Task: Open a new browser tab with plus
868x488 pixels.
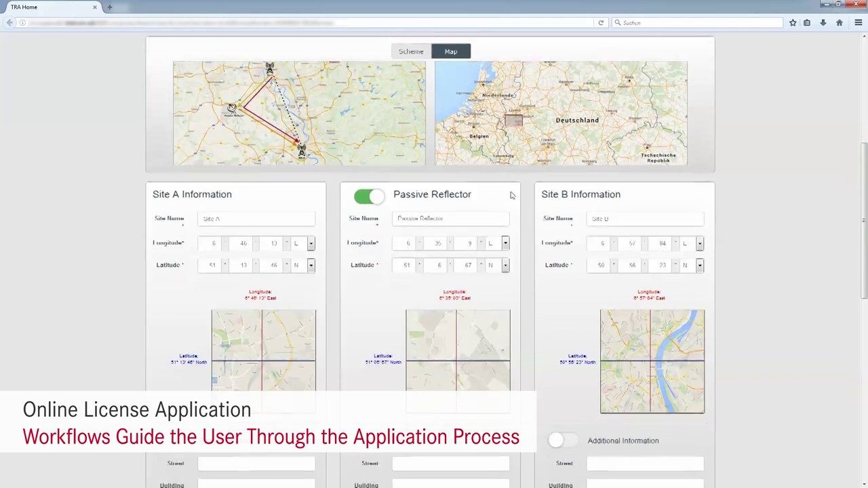Action: click(109, 7)
